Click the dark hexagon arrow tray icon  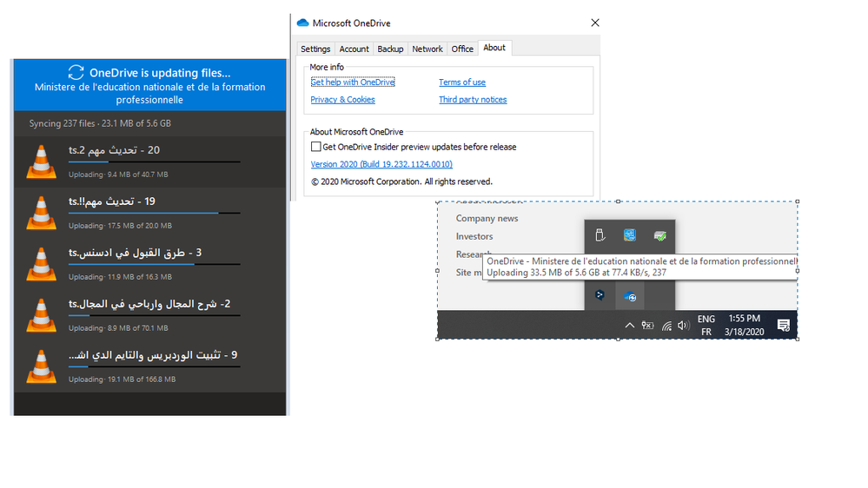point(600,295)
